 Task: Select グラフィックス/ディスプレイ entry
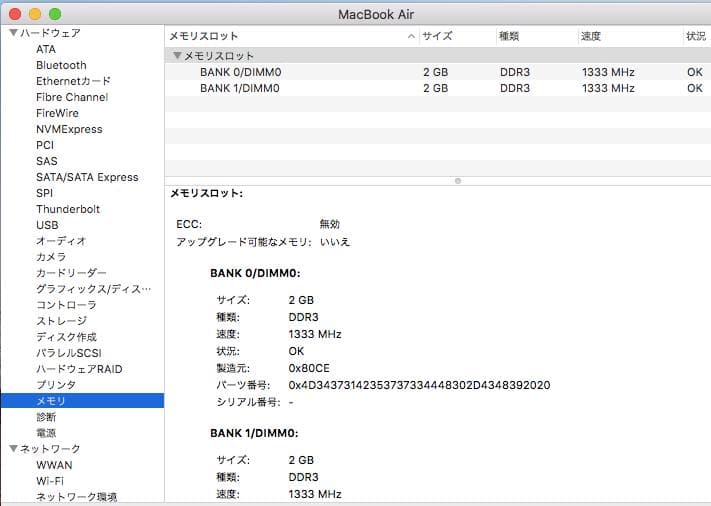pos(93,289)
